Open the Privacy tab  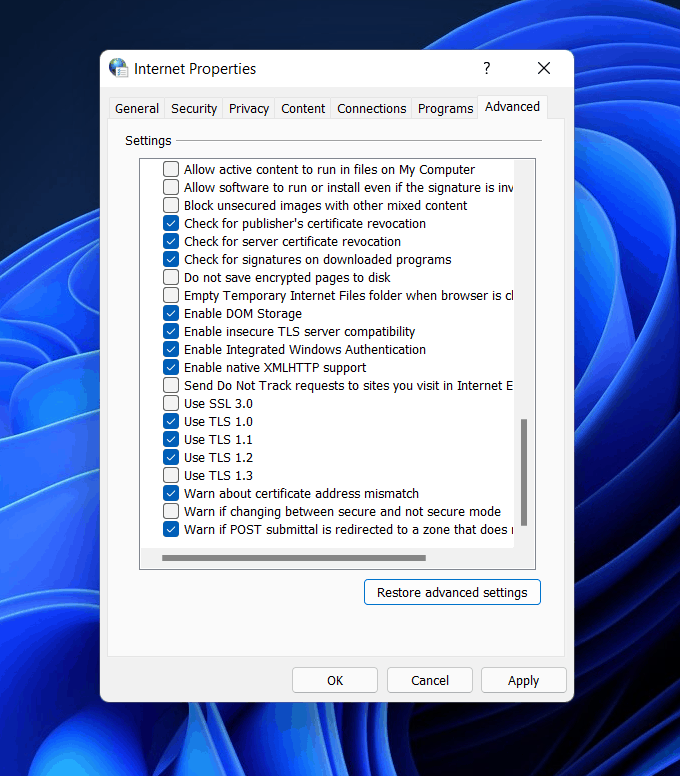click(x=249, y=108)
